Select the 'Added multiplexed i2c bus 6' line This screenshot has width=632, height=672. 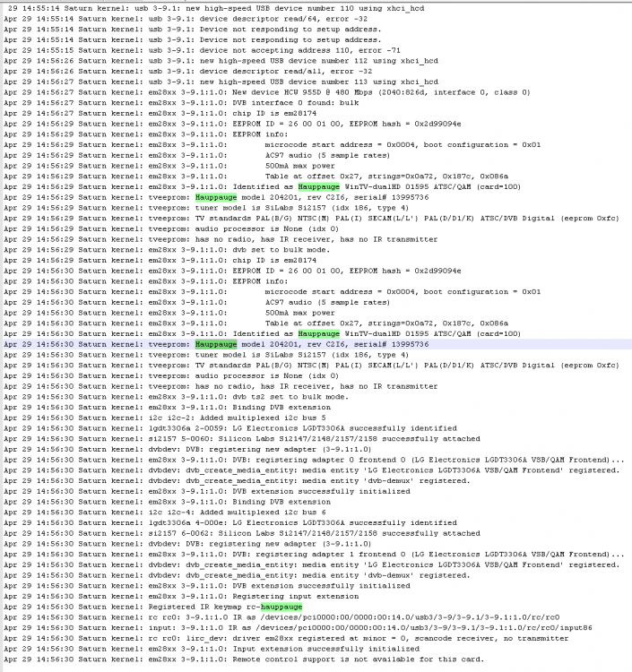[165, 513]
